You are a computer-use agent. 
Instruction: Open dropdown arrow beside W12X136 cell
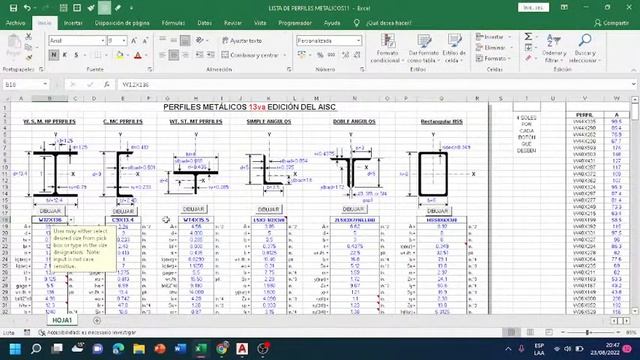point(71,220)
